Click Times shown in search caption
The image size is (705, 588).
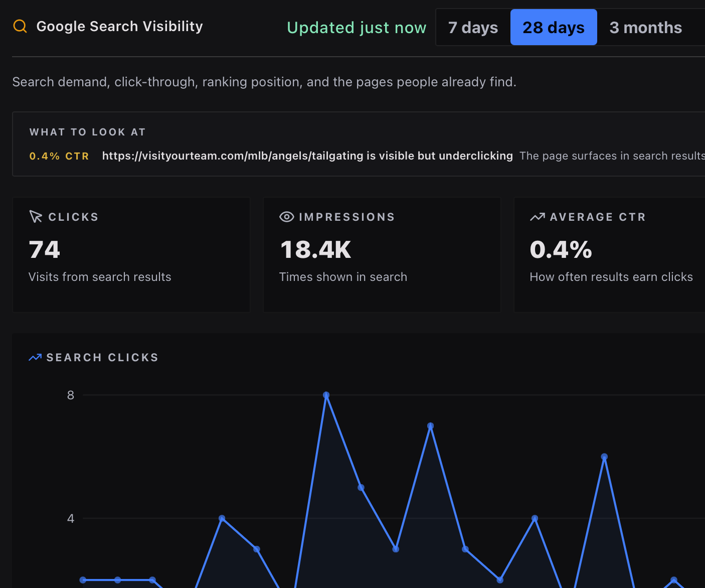pos(343,277)
